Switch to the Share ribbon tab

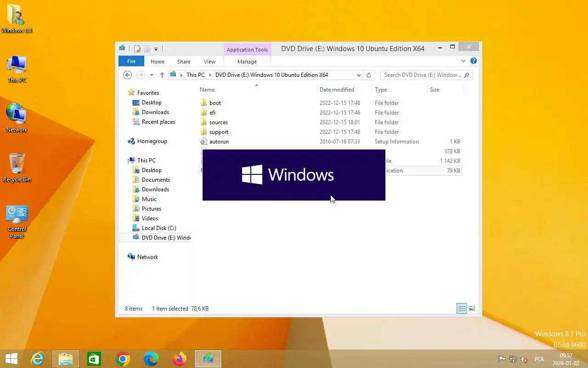(x=184, y=61)
